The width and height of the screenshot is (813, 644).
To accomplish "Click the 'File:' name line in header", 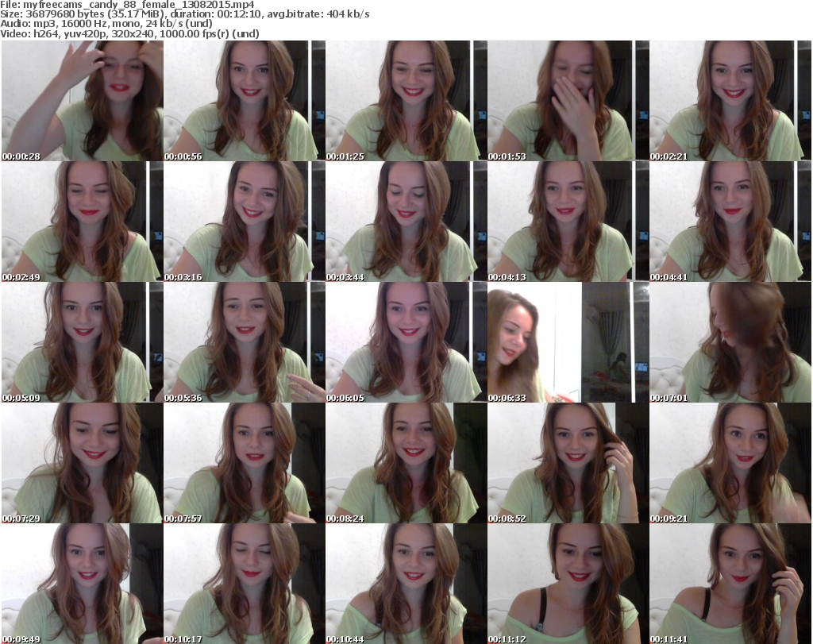I will click(x=128, y=5).
